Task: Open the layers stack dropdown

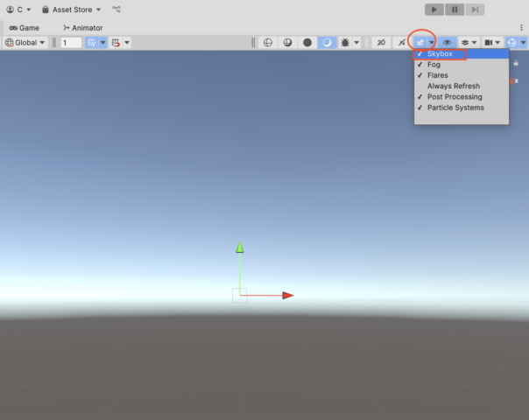Action: coord(469,43)
